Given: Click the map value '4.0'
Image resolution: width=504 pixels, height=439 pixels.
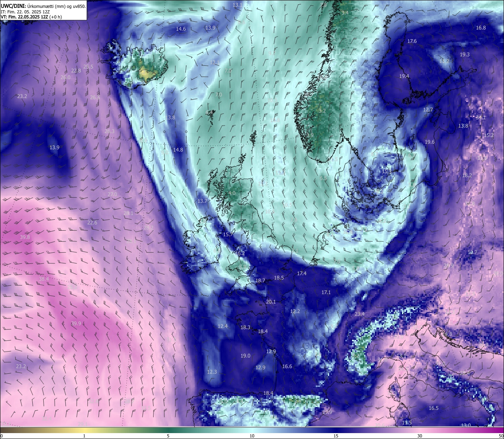Looking at the screenshot, I should coord(232,193).
